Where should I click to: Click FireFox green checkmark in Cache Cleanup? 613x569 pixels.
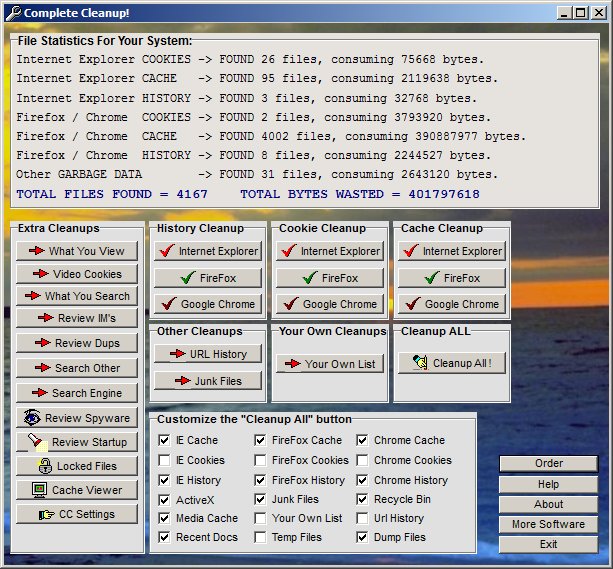tap(432, 278)
